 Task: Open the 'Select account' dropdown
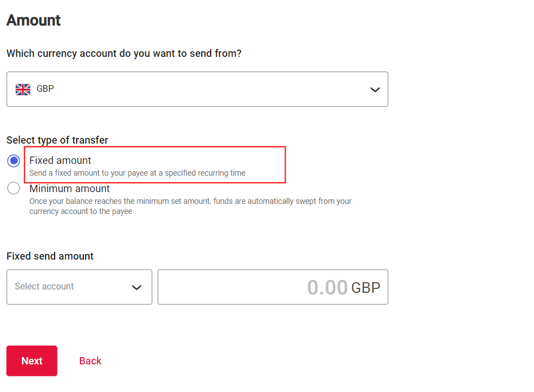(x=79, y=287)
